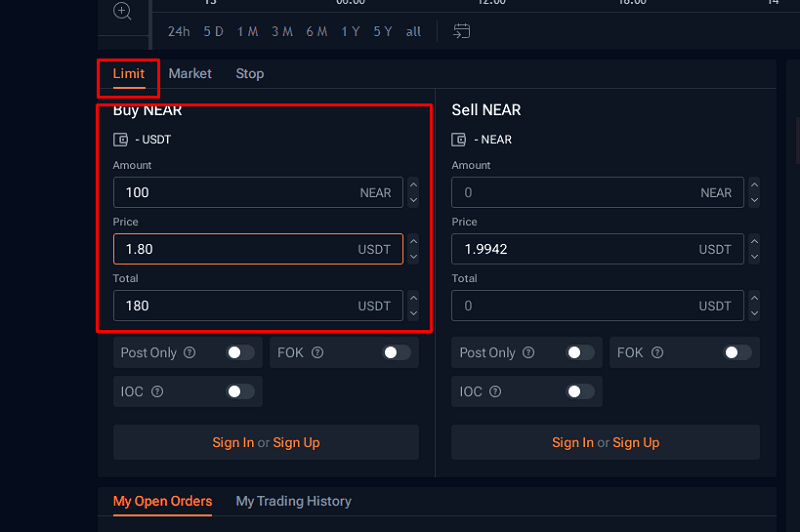Decrease Sell Total with the down arrow
The image size is (800, 532).
click(755, 313)
